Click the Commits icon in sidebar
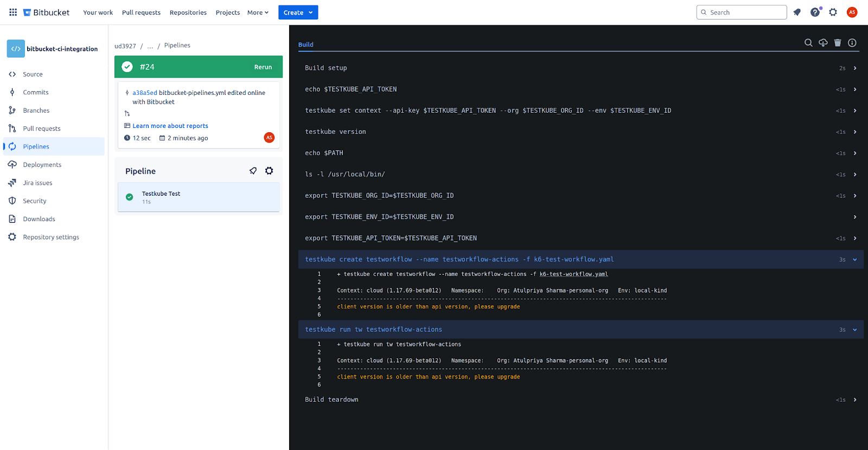The image size is (868, 450). tap(12, 92)
